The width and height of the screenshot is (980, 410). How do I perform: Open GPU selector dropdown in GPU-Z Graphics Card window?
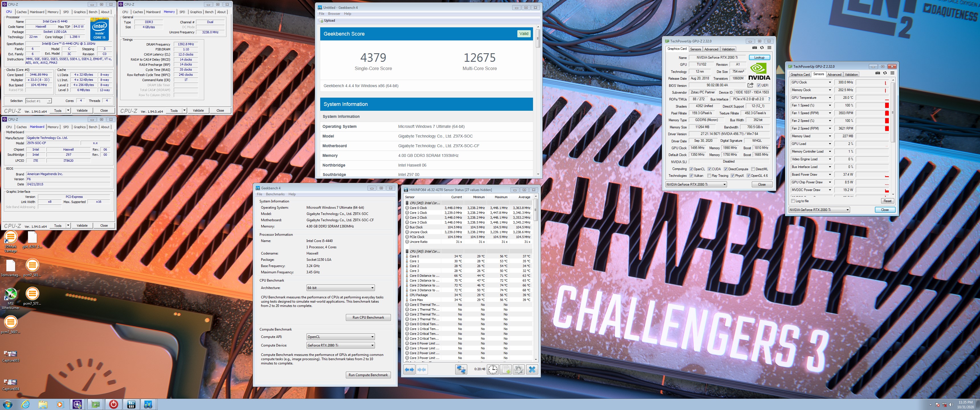tap(696, 184)
